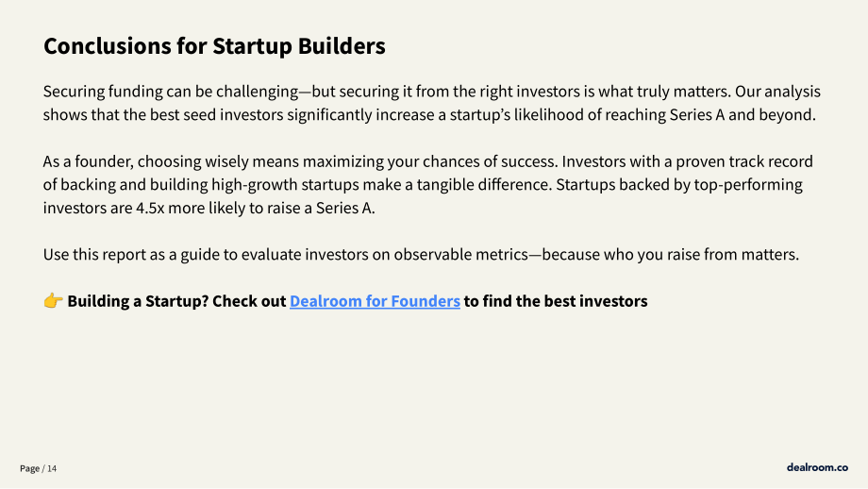Open the Dealroom for Founders link

[375, 301]
